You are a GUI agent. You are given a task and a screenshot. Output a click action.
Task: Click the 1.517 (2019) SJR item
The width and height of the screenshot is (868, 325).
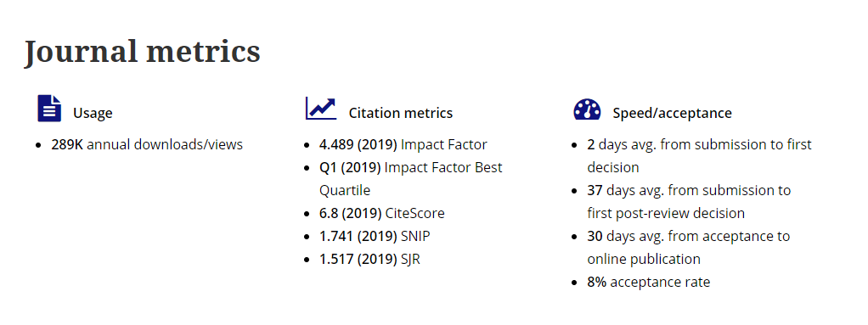pos(369,259)
